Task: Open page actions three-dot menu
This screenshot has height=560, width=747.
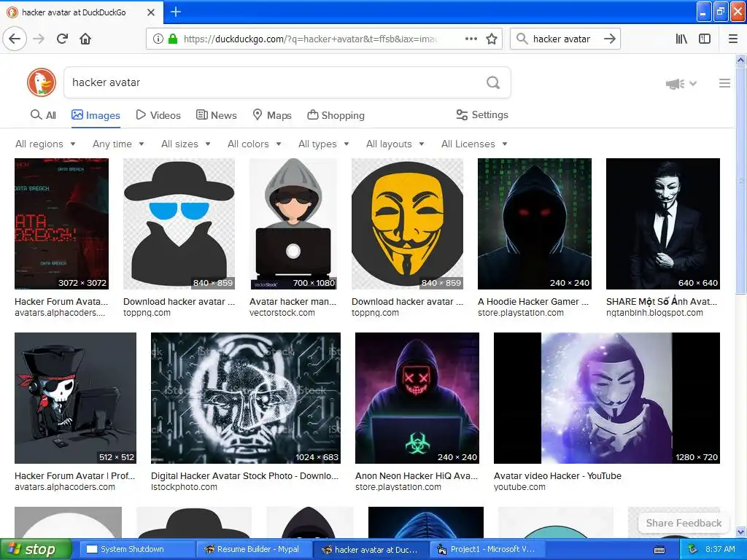Action: tap(471, 39)
